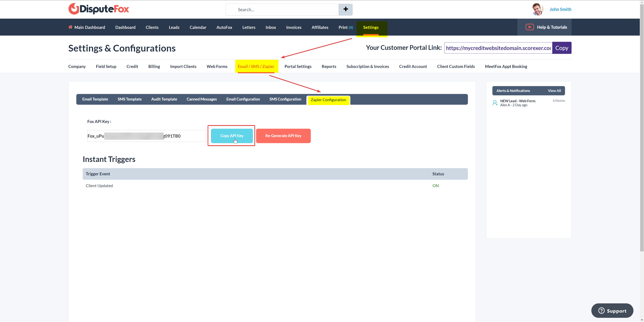Viewport: 644px width, 322px height.
Task: Toggle the Client Updated trigger status off
Action: click(436, 185)
